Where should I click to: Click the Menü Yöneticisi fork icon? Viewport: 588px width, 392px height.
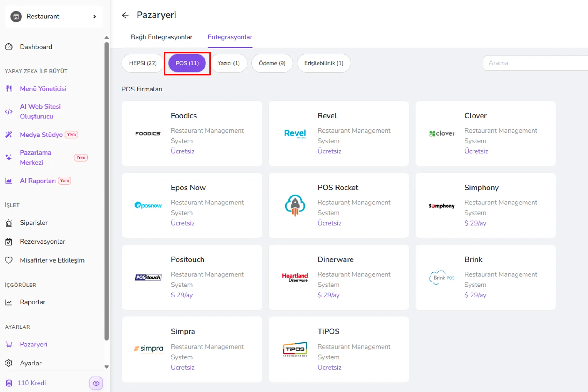pyautogui.click(x=9, y=89)
